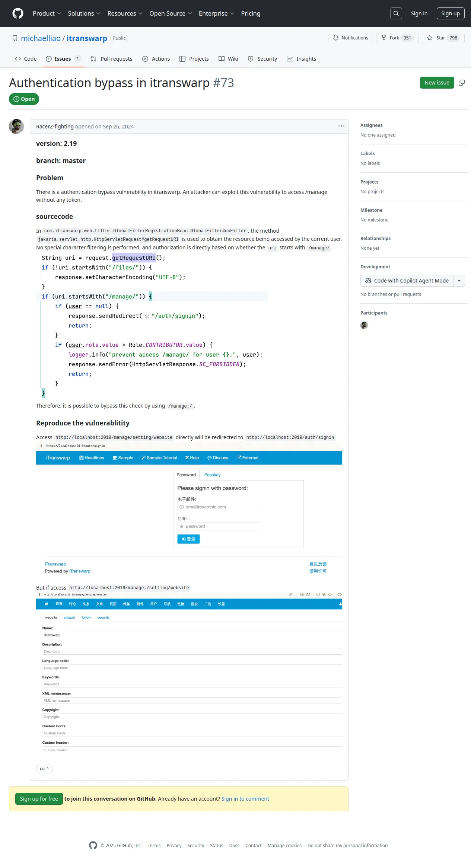
Task: Open the itranswarp repository link
Action: point(87,38)
